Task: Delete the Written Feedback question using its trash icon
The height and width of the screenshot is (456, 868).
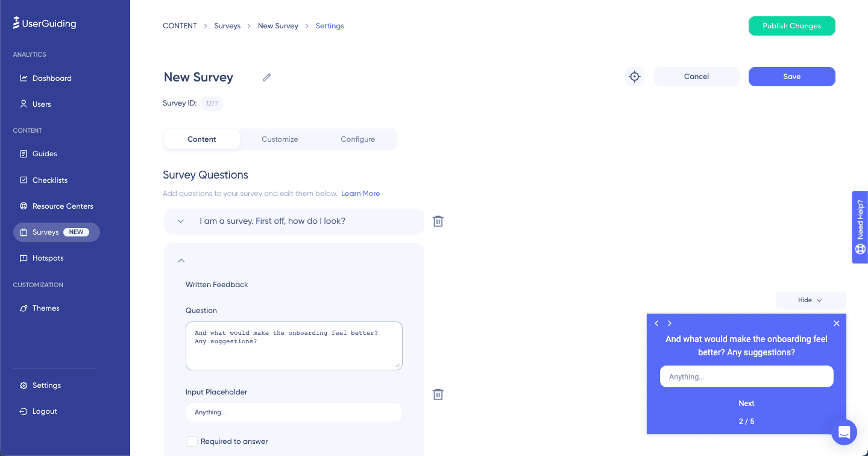Action: click(x=438, y=394)
